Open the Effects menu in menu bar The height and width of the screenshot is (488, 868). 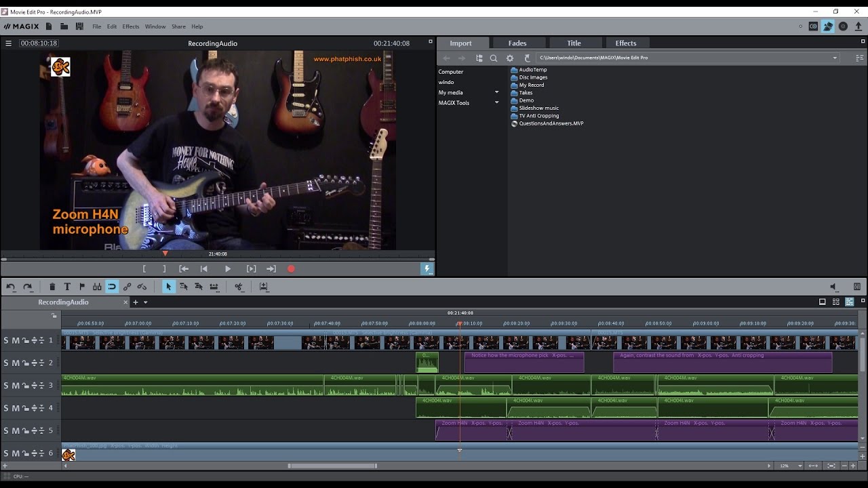pyautogui.click(x=131, y=26)
